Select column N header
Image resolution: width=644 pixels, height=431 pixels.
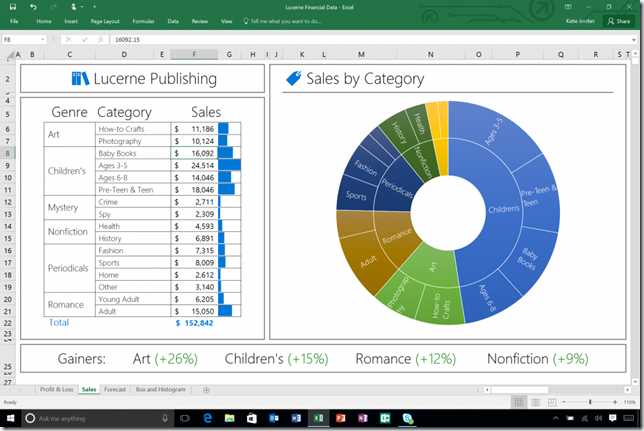[x=430, y=54]
